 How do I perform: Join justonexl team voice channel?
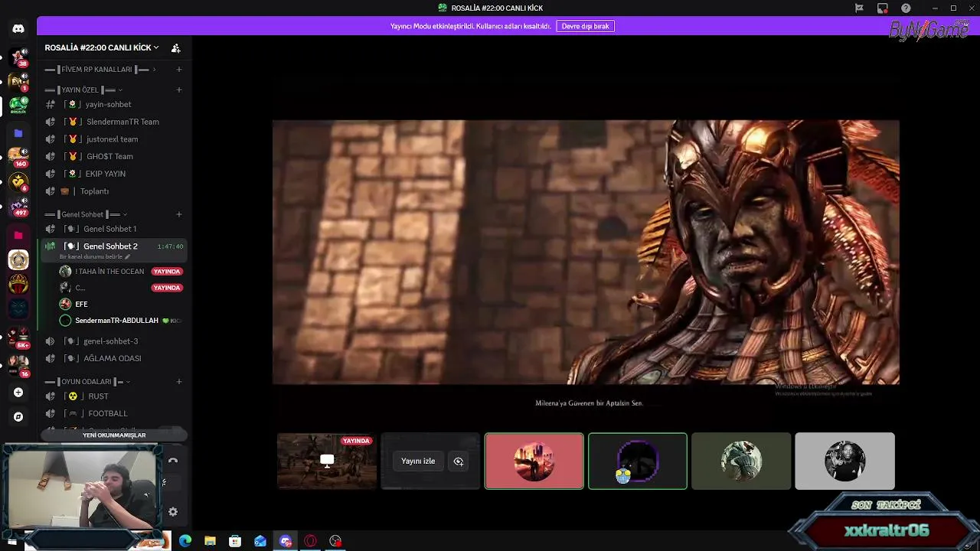click(113, 139)
